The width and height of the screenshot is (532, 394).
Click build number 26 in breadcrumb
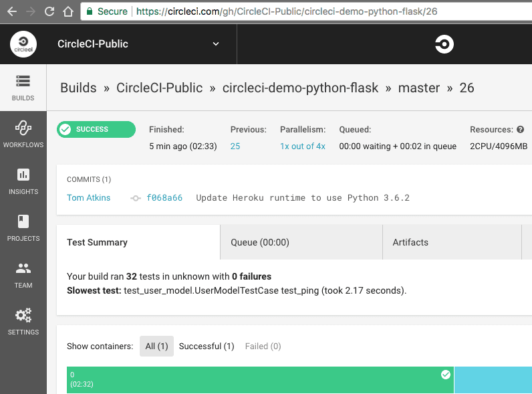(x=467, y=88)
